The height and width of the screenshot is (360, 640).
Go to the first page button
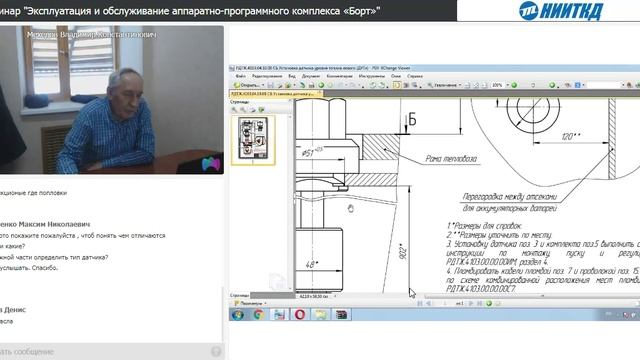[x=420, y=303]
